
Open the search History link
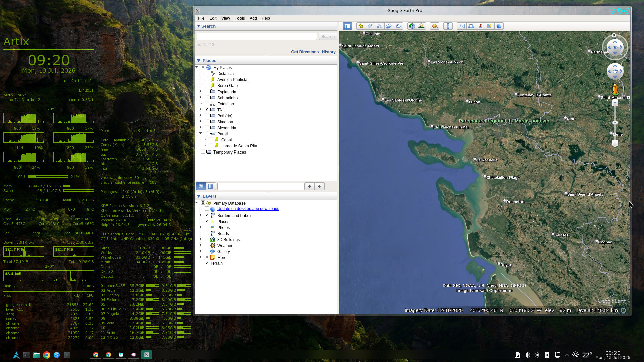pyautogui.click(x=329, y=52)
